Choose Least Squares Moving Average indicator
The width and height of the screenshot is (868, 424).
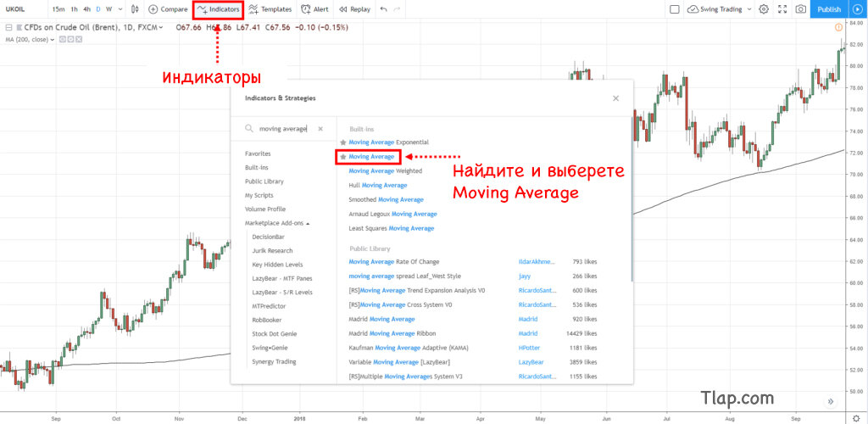(x=392, y=228)
